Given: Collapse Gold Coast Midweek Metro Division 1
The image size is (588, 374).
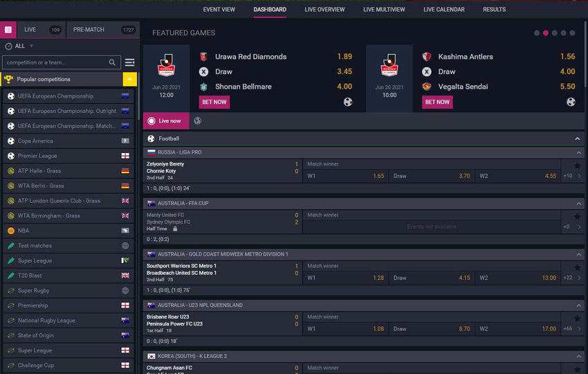Looking at the screenshot, I should click(x=578, y=255).
